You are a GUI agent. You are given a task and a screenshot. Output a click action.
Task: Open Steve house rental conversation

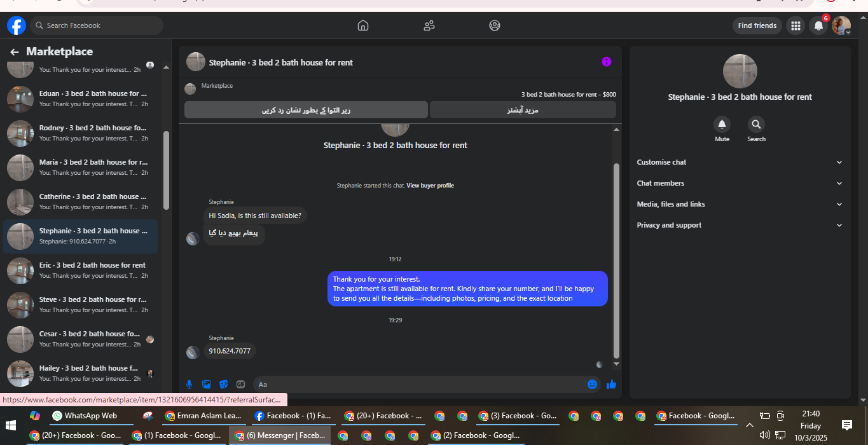(x=80, y=305)
